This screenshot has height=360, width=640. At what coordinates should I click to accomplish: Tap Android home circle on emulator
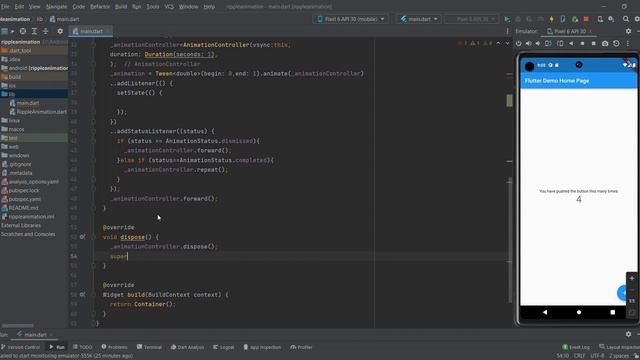pyautogui.click(x=579, y=312)
